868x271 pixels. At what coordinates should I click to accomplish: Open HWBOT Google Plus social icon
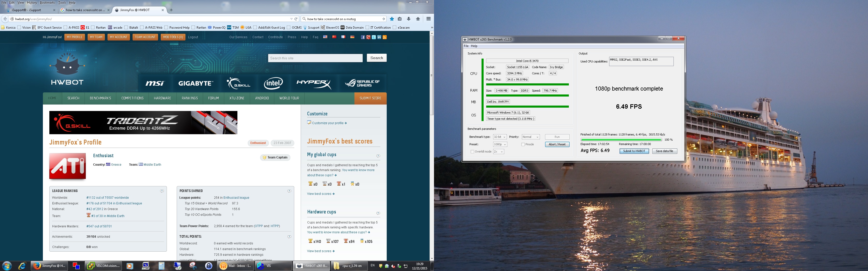tap(368, 37)
